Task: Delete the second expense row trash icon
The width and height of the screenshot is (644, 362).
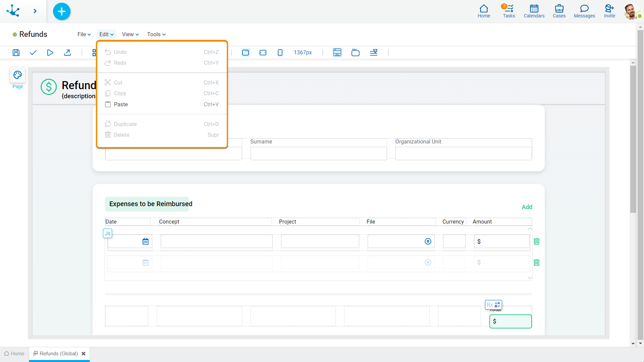Action: pos(537,262)
